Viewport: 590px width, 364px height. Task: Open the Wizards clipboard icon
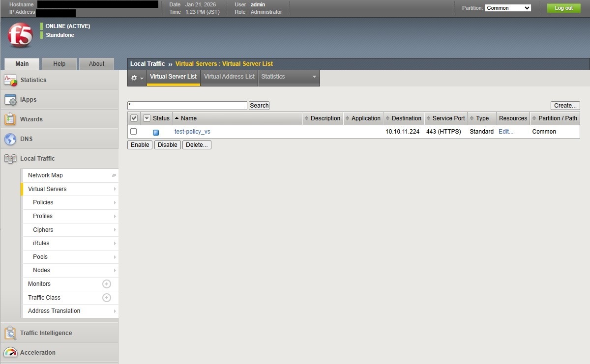tap(10, 119)
